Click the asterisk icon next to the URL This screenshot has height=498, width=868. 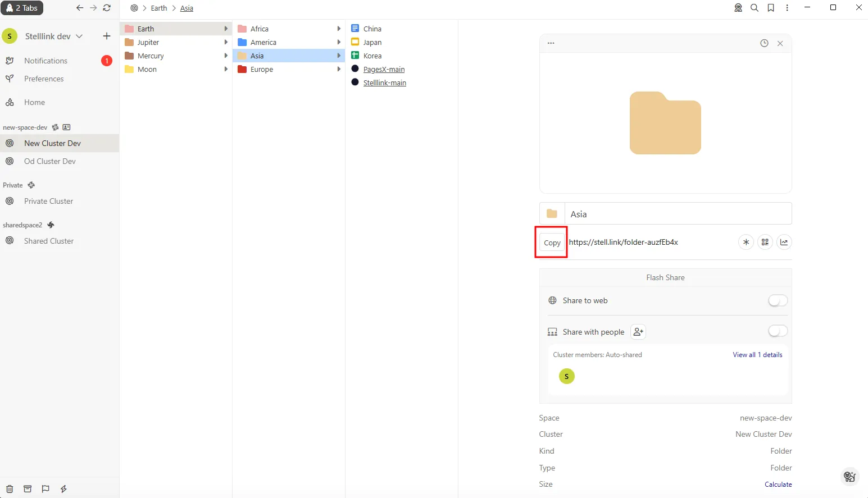(x=746, y=242)
